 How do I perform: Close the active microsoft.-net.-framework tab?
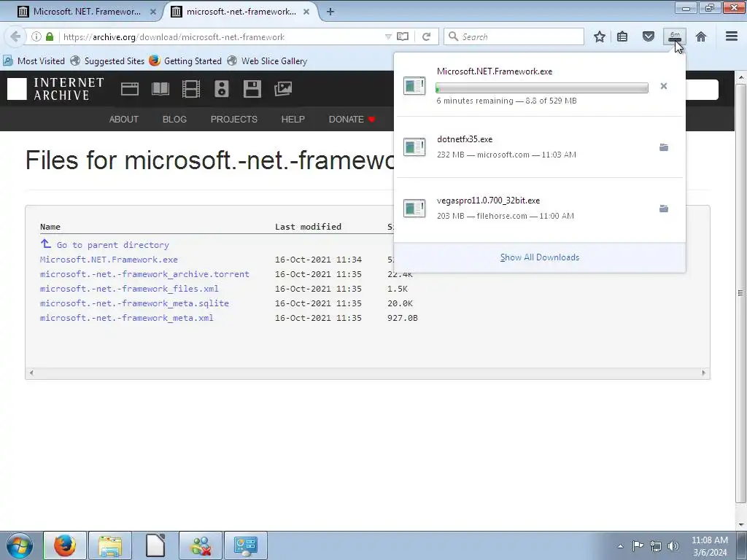tap(307, 12)
